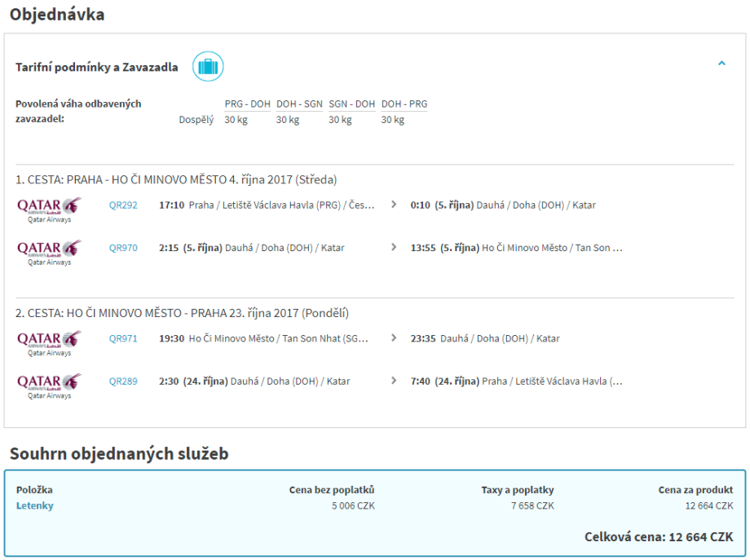
Task: Click the Letenky item link
Action: coord(35,506)
